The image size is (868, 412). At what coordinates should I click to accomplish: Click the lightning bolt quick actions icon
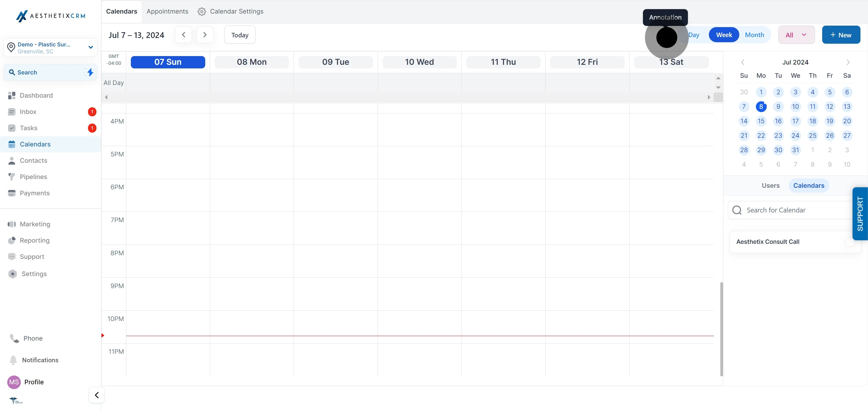[x=90, y=72]
